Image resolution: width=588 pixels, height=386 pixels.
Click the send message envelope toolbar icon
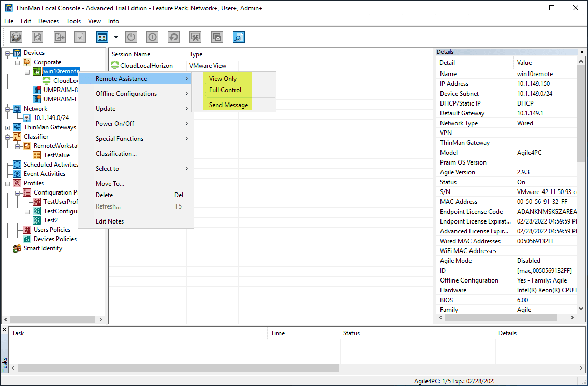coord(217,37)
